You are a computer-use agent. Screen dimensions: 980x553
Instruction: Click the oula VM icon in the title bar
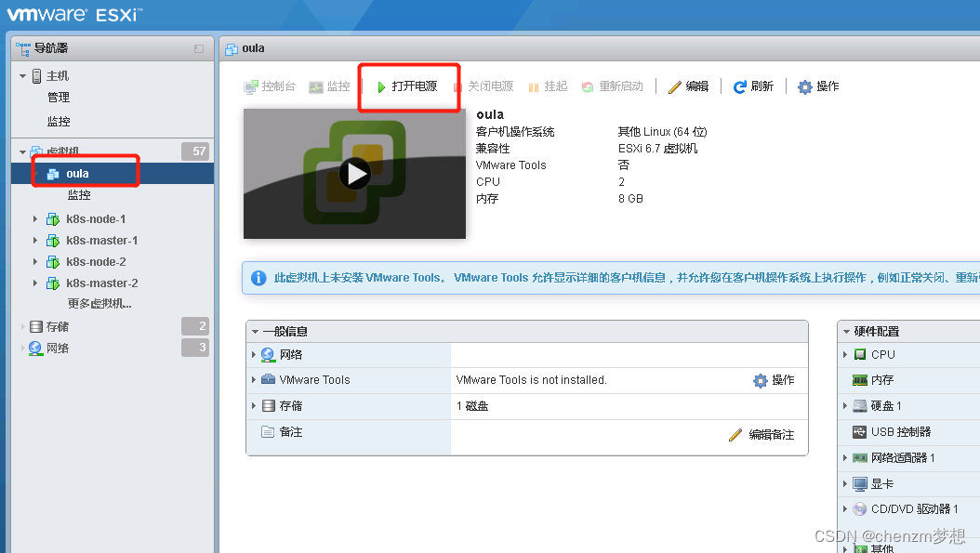click(232, 48)
